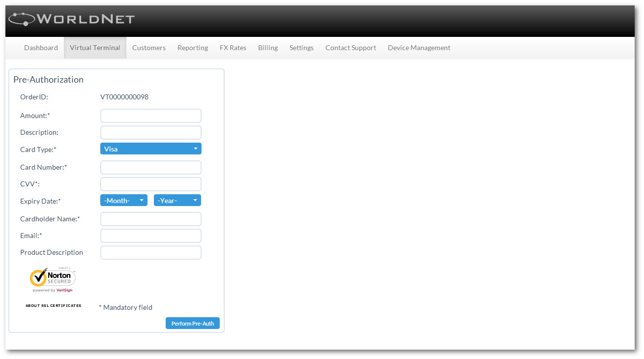Navigate to the Billing tab

pyautogui.click(x=268, y=48)
